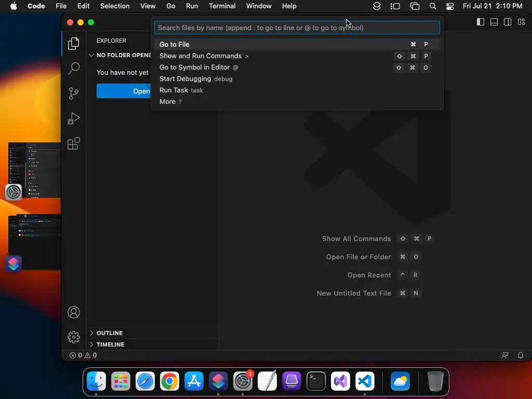Open the Manage gear icon
Viewport: 532px width, 399px height.
tap(74, 337)
